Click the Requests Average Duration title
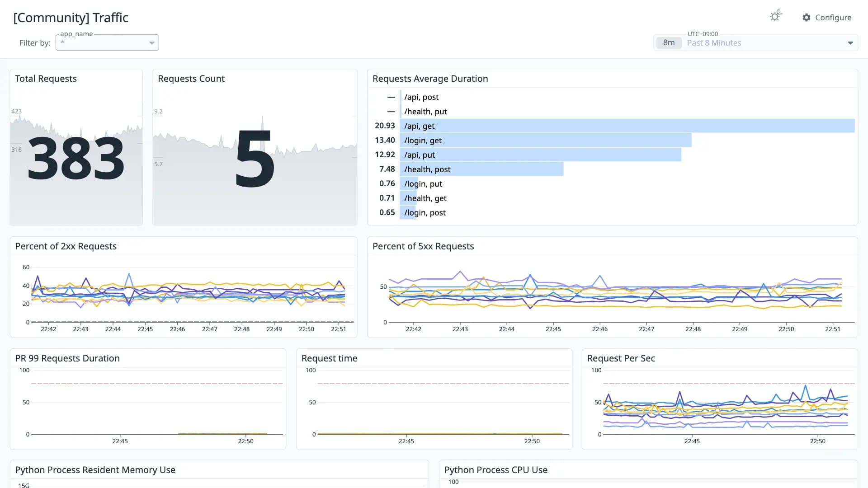868x488 pixels. [x=430, y=79]
